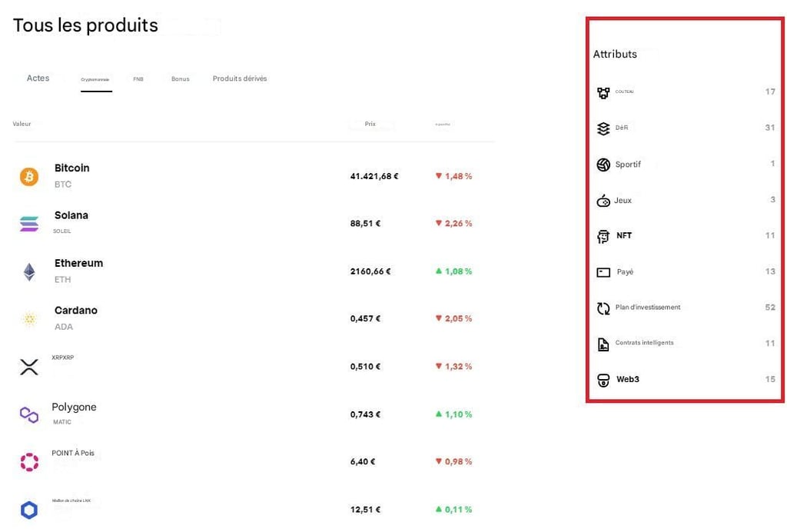The width and height of the screenshot is (787, 532).
Task: Select the Polygone logo icon
Action: coord(29,414)
